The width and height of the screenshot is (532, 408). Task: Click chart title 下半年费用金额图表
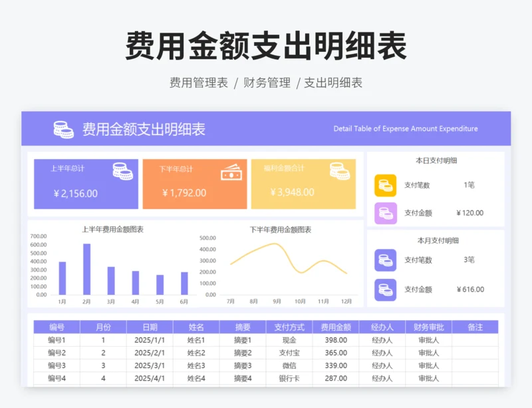pos(281,230)
